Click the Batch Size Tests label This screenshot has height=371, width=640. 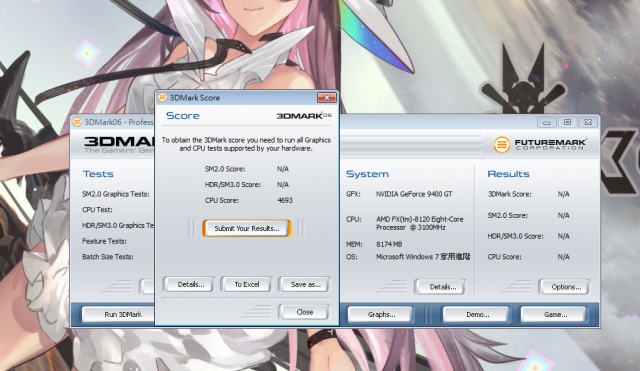click(108, 257)
